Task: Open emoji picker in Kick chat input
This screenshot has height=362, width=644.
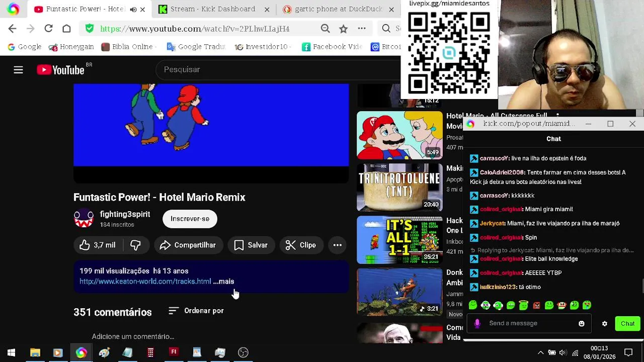Action: [582, 324]
